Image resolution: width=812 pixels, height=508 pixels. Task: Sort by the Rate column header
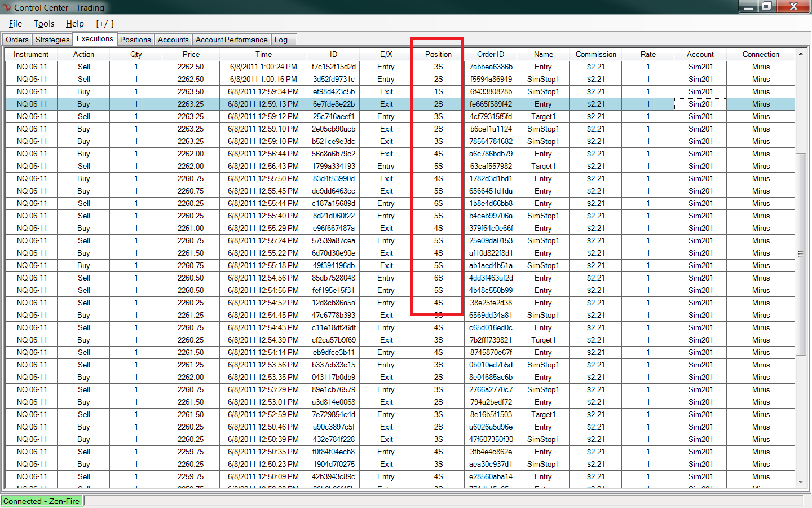pyautogui.click(x=648, y=54)
